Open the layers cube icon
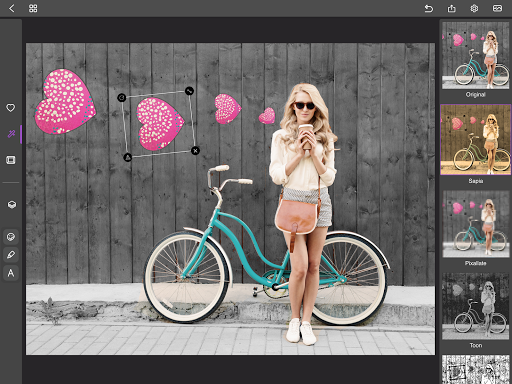512x384 pixels. [x=12, y=204]
